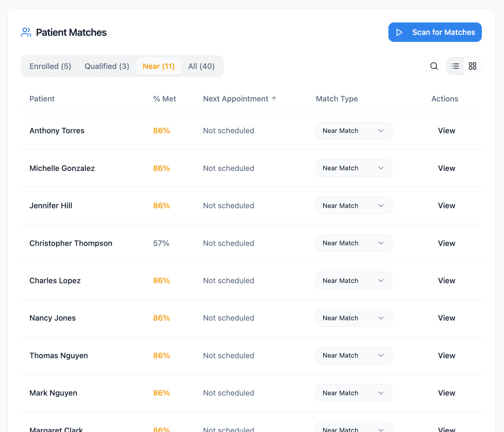
Task: Click chevron on Mark Nguyen match type
Action: tap(381, 393)
